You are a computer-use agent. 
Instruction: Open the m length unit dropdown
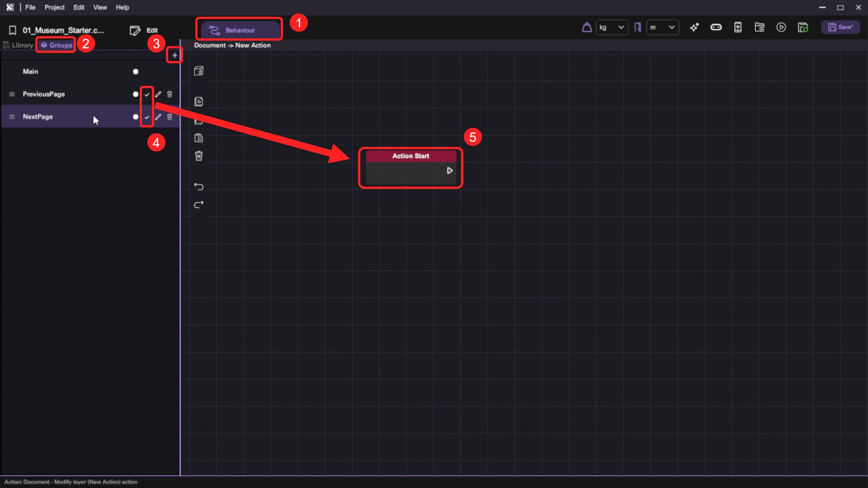(x=662, y=28)
